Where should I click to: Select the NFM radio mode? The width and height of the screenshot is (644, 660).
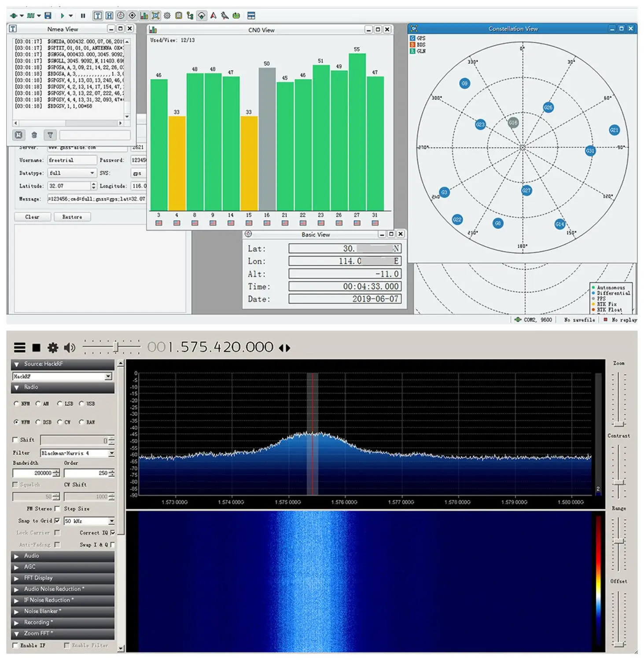[17, 403]
